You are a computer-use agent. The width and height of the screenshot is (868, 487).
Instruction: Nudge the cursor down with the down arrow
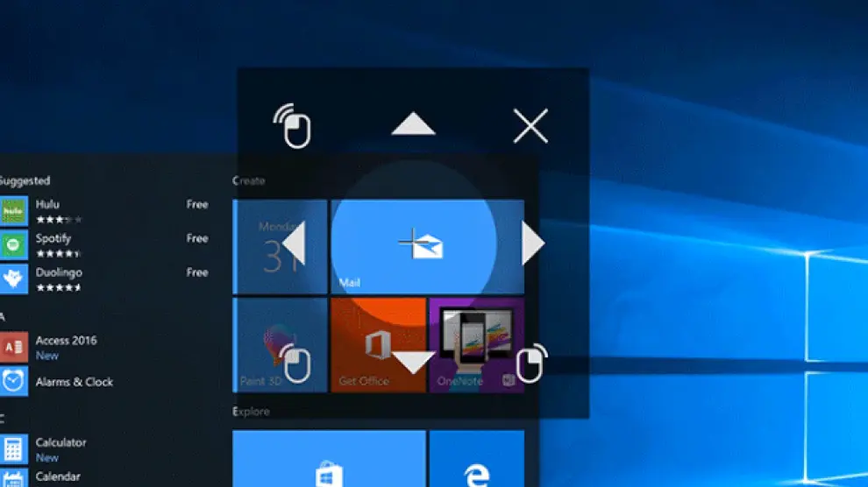click(x=413, y=361)
